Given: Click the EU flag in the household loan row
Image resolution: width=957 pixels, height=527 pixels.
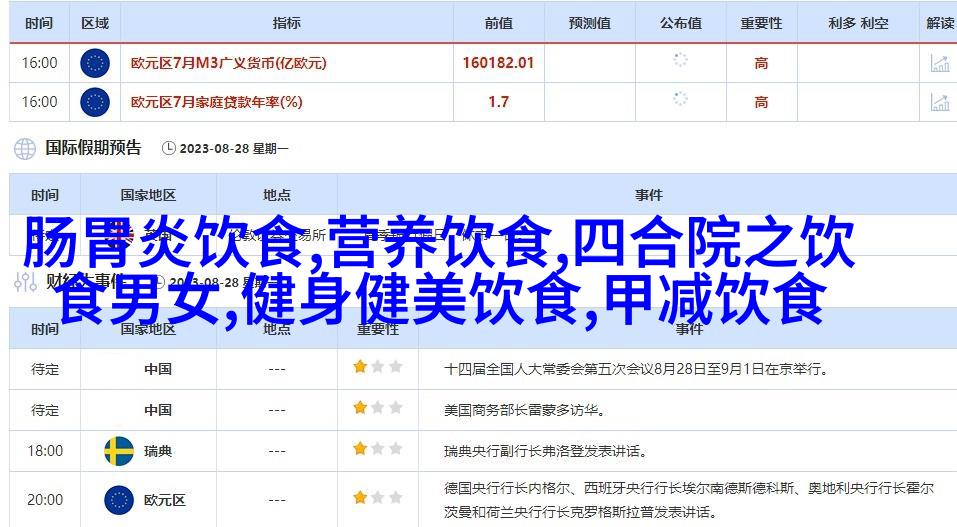Looking at the screenshot, I should point(94,101).
